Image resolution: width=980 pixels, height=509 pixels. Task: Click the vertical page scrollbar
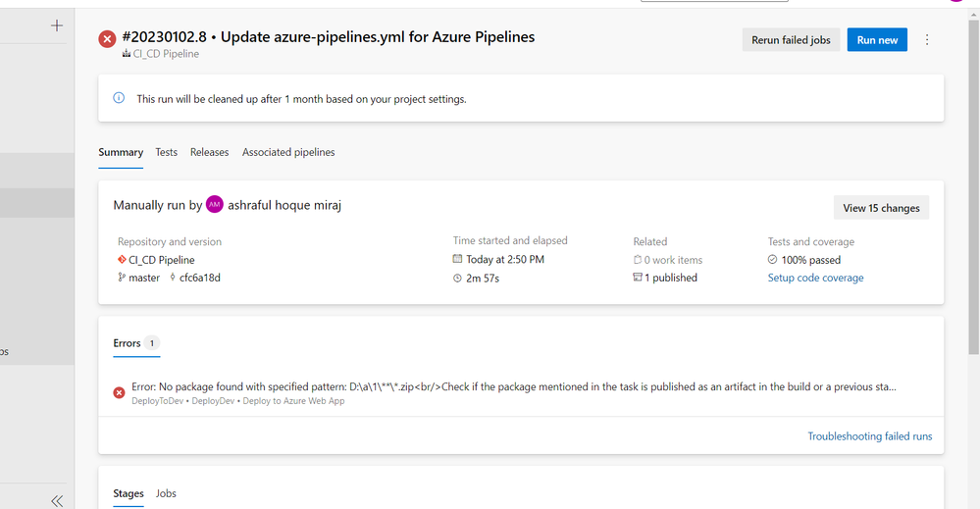pyautogui.click(x=974, y=187)
